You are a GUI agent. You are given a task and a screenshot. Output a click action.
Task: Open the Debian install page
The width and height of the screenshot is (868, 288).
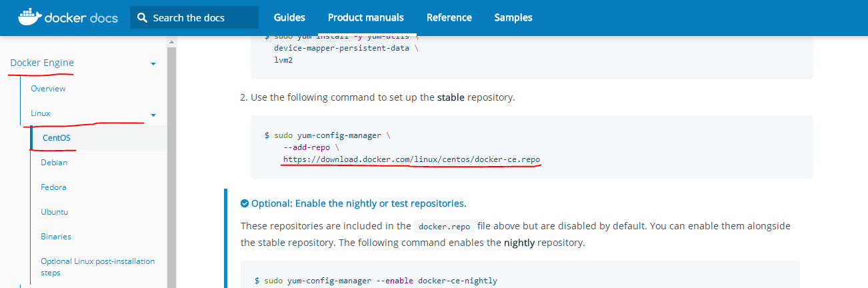[54, 163]
